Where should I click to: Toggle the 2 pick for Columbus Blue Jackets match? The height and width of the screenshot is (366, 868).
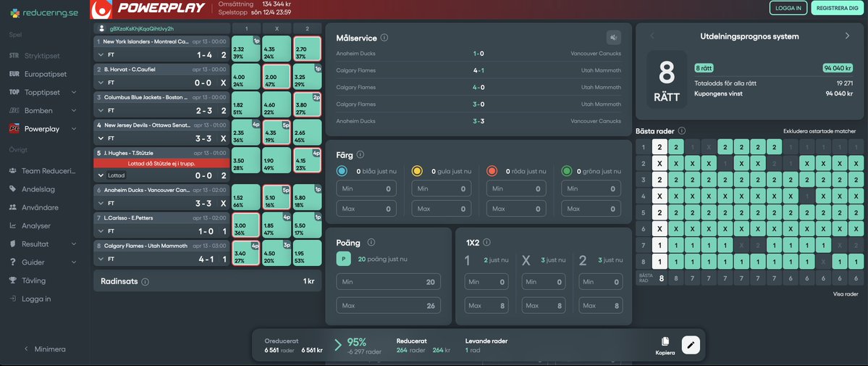307,104
